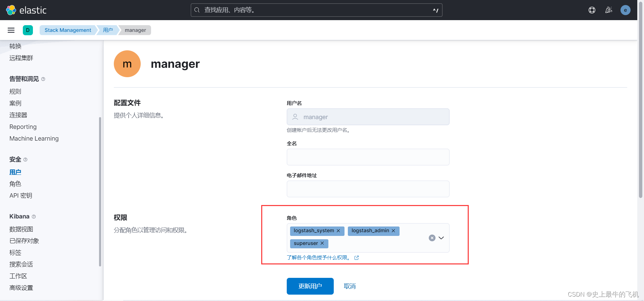Expand the roles dropdown chevron
Screen dimensions: 644x301
tap(441, 238)
